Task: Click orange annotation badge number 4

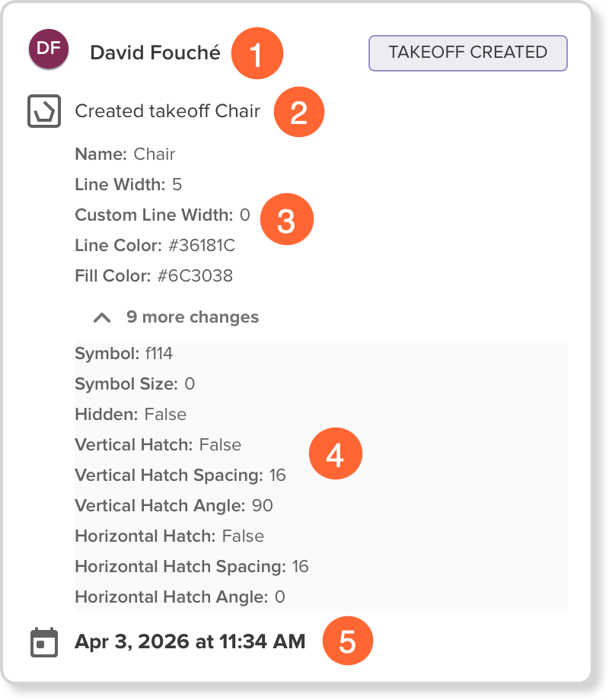Action: pyautogui.click(x=335, y=454)
